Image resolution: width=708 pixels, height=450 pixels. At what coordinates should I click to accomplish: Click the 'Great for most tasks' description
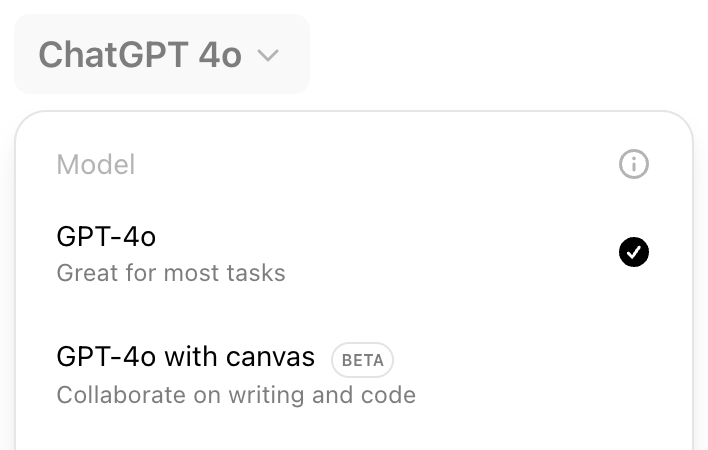[x=171, y=273]
